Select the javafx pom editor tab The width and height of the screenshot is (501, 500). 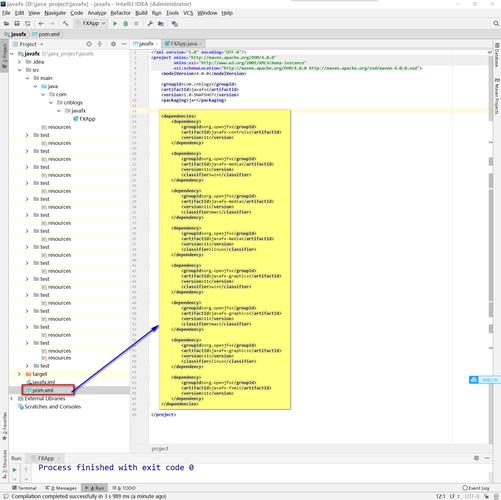145,44
